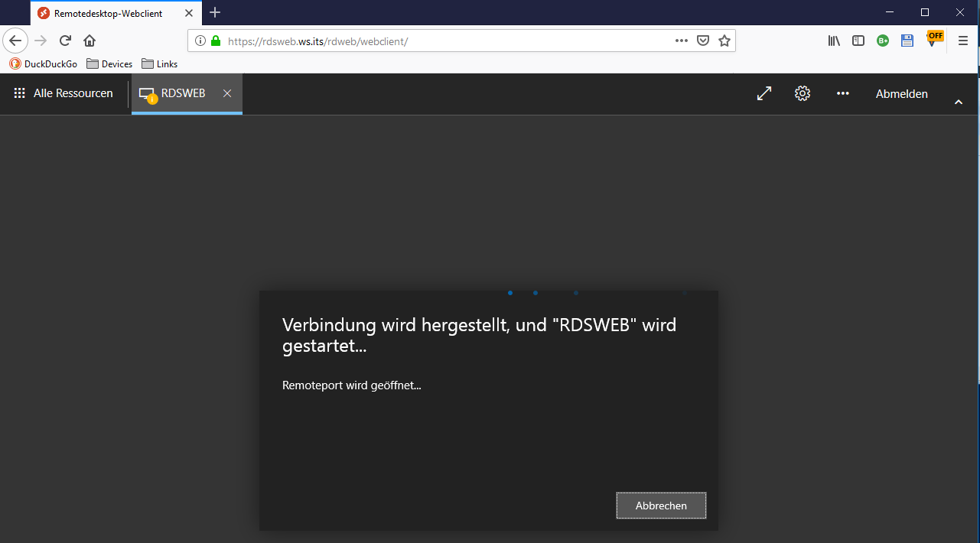The image size is (980, 543).
Task: Go back with Firefox back arrow
Action: 15,41
